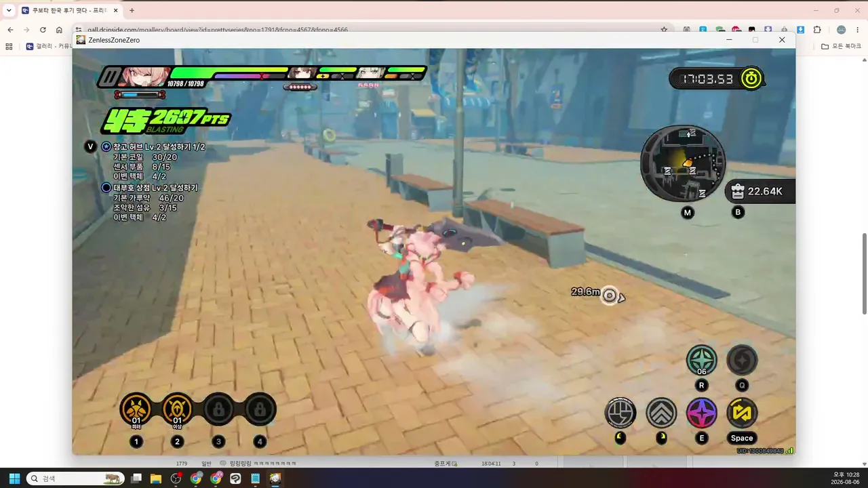Screen dimensions: 868x488
Task: Open the Chrome extensions puzzle menu
Action: (817, 30)
